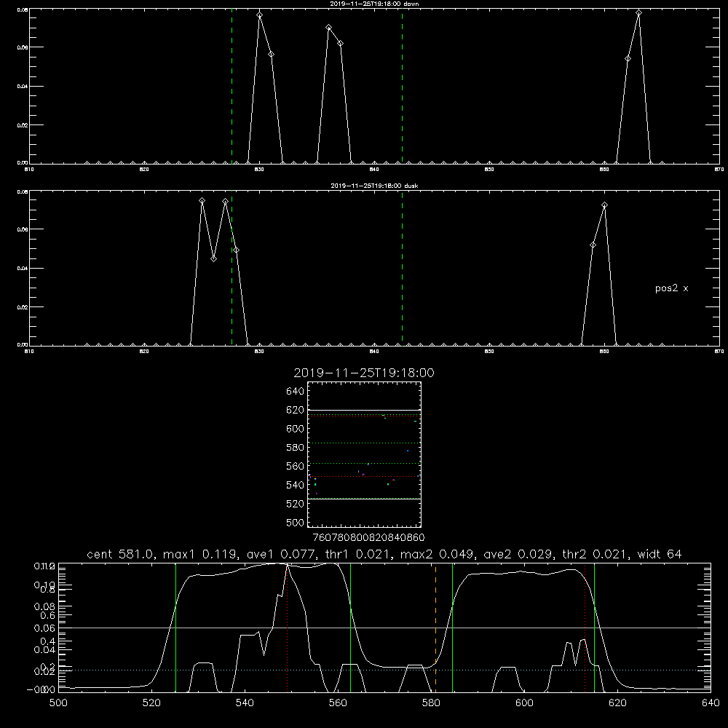Click the '620' y-axis label of scatter plot
Image resolution: width=728 pixels, height=728 pixels.
296,410
